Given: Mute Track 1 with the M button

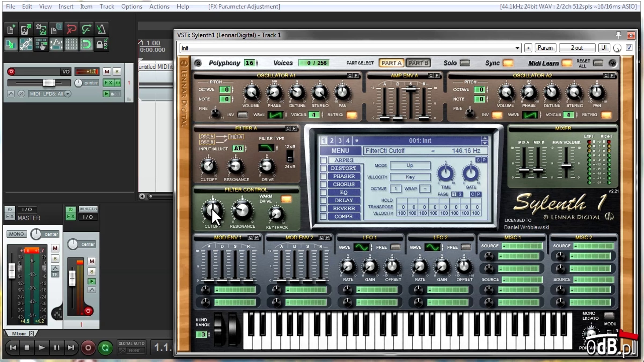Looking at the screenshot, I should click(x=107, y=72).
